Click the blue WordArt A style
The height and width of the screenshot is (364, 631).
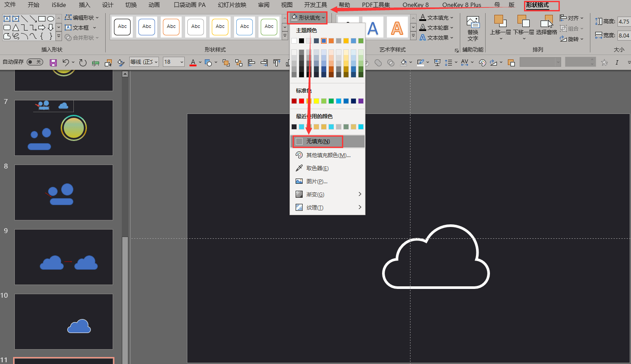[x=372, y=28]
